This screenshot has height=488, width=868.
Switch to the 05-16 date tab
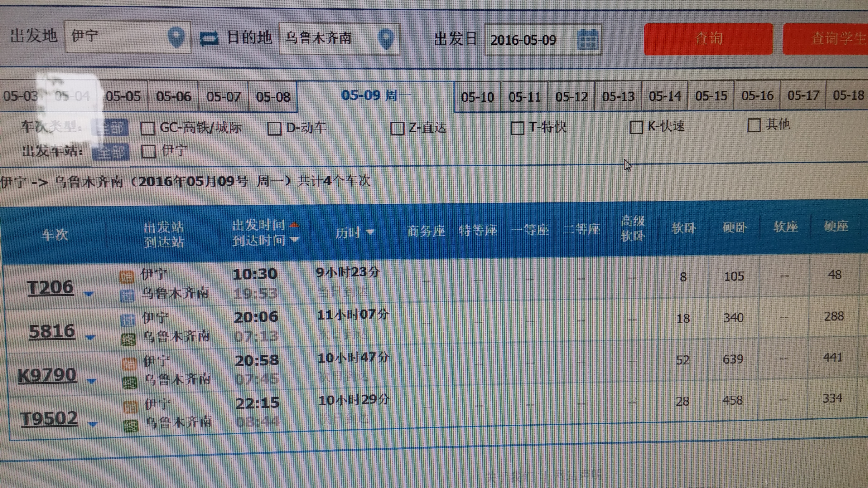point(757,96)
